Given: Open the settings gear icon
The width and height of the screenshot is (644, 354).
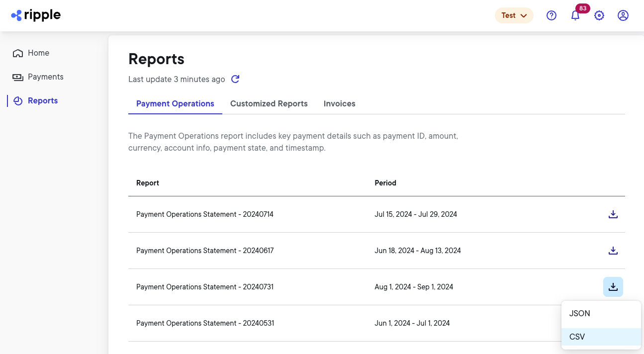Looking at the screenshot, I should [599, 15].
